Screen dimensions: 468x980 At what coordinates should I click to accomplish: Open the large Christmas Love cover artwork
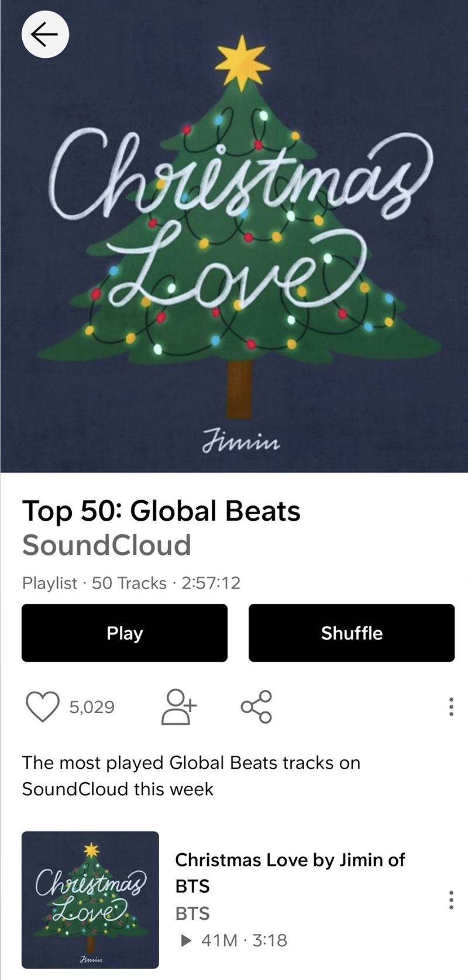point(234,236)
